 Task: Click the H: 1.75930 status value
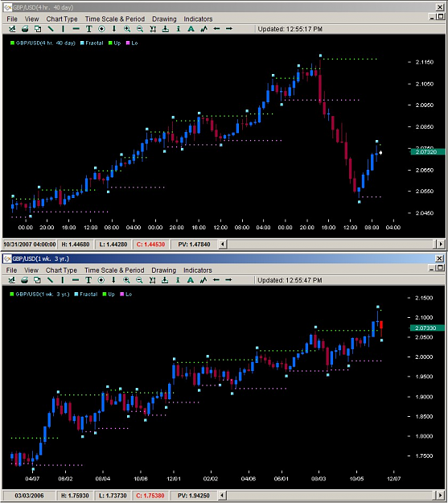click(x=75, y=496)
